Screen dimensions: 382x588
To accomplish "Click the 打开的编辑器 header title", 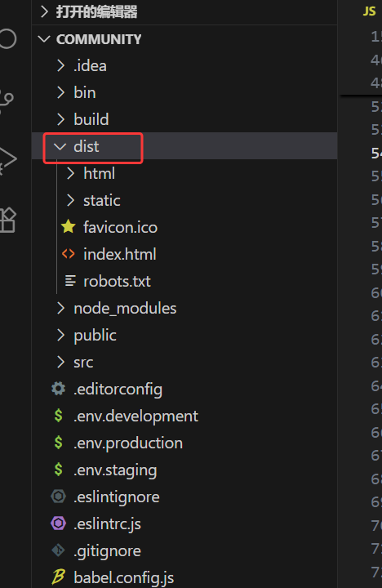I will tap(96, 12).
